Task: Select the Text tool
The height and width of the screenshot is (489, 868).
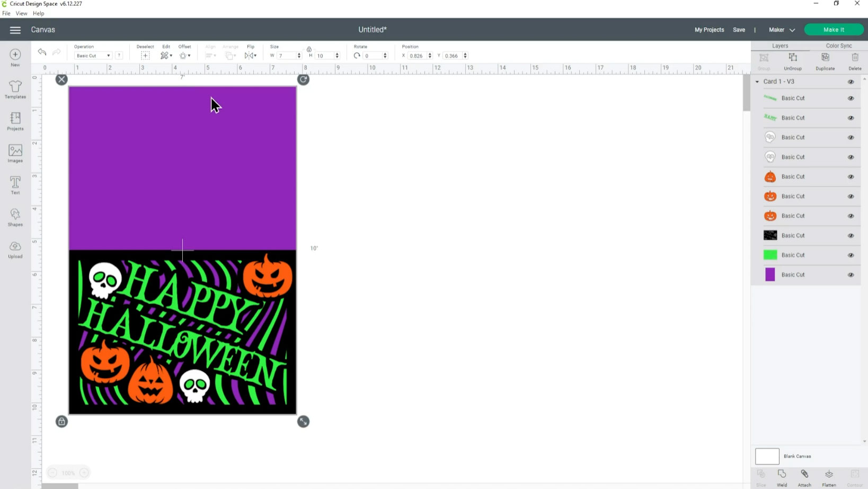Action: pyautogui.click(x=15, y=185)
